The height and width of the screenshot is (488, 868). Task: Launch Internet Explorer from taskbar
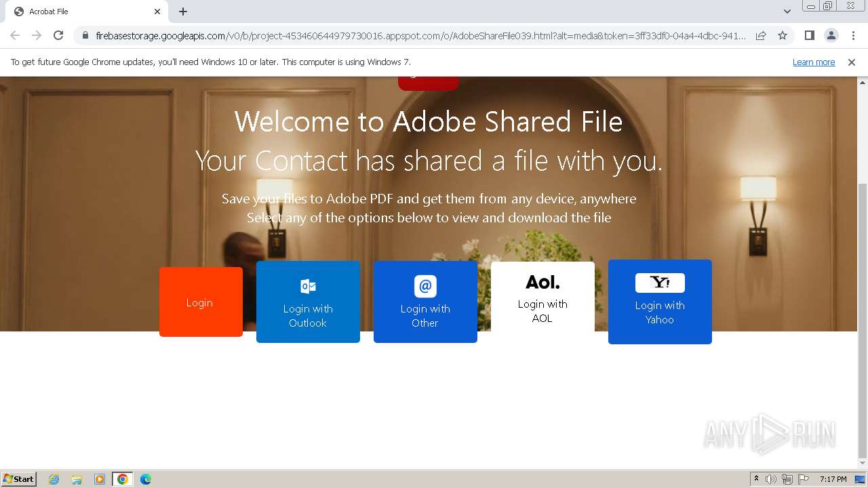[x=54, y=479]
